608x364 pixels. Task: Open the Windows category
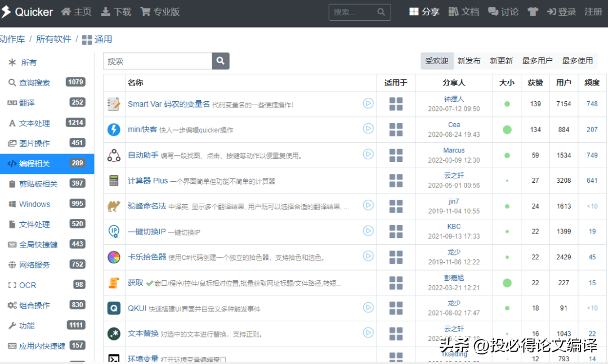(x=47, y=204)
